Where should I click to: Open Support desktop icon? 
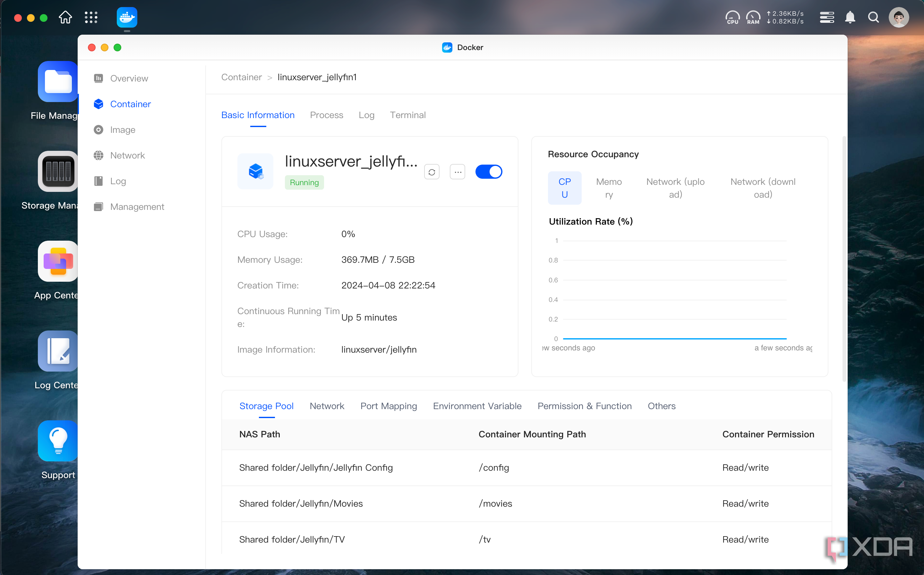coord(58,441)
